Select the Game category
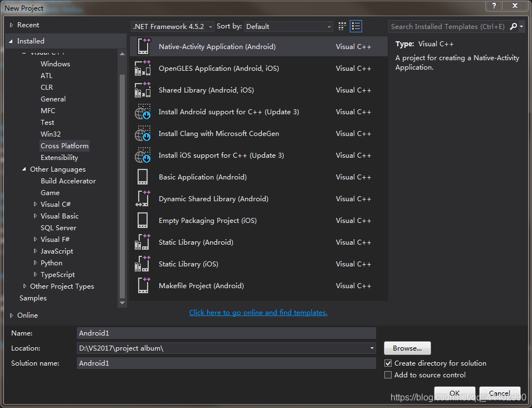The width and height of the screenshot is (532, 408). click(50, 192)
